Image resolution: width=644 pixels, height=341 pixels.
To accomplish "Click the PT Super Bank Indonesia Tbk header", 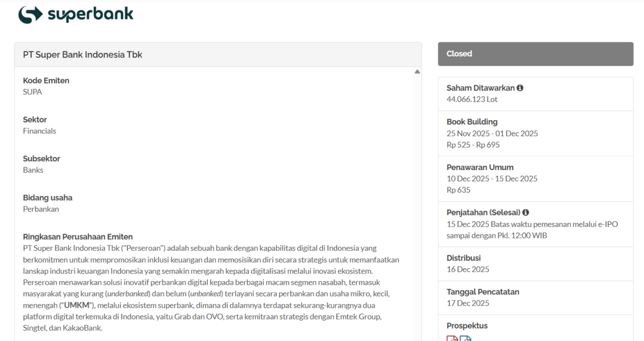I will click(x=83, y=55).
